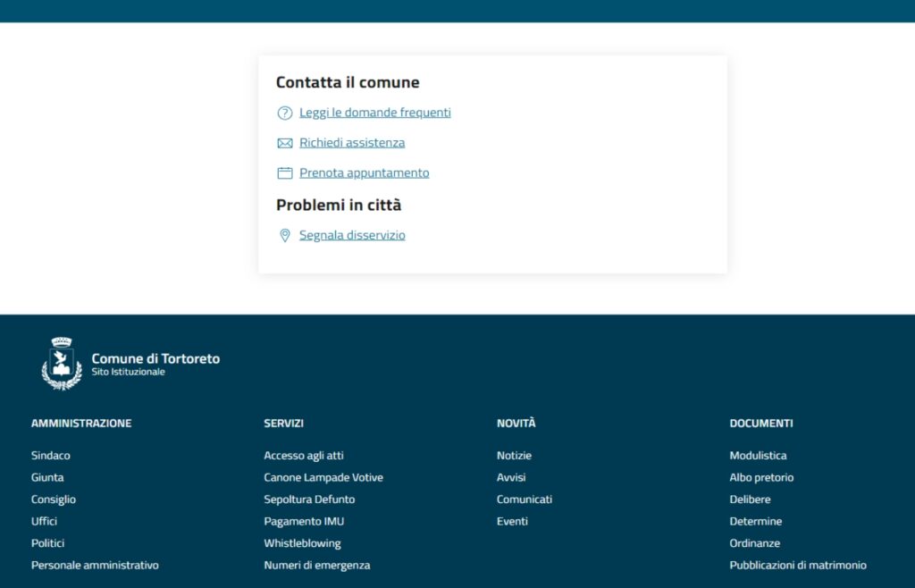The width and height of the screenshot is (915, 588).
Task: Open the Whistleblowing footer link
Action: pos(302,543)
